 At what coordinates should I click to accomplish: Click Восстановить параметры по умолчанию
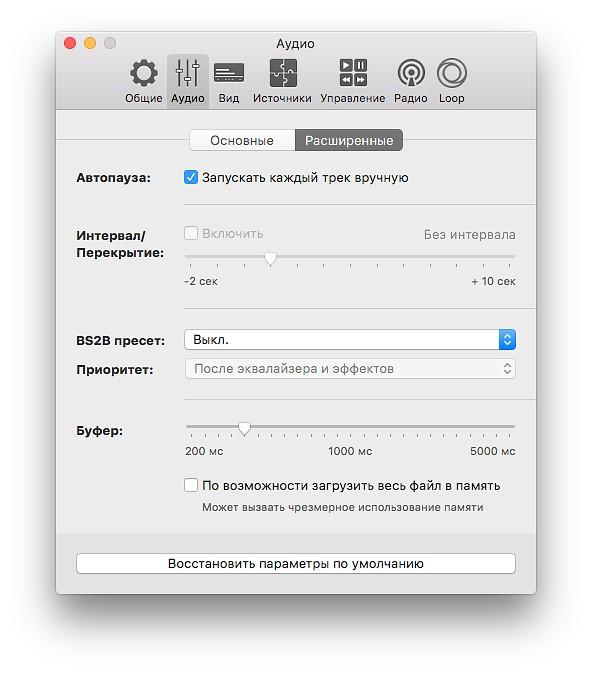tap(296, 563)
